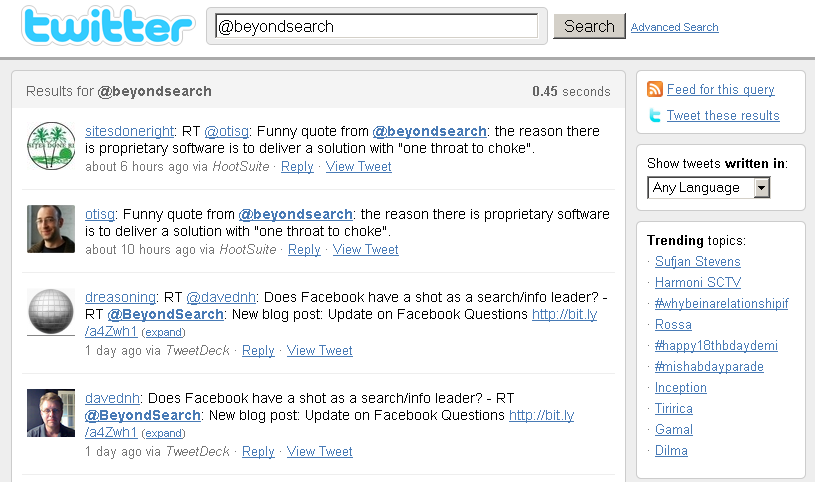Open trending topic Rossa
The image size is (815, 482).
pyautogui.click(x=673, y=324)
